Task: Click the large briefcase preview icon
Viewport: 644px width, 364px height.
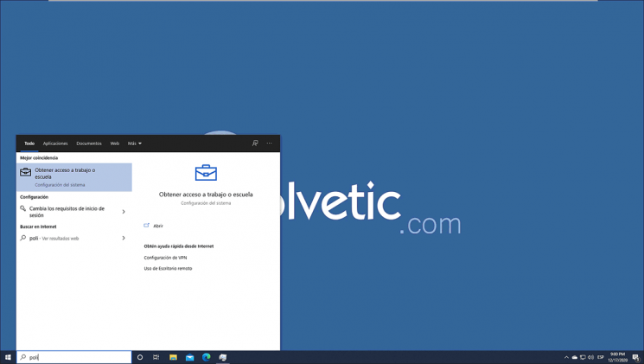Action: [206, 173]
